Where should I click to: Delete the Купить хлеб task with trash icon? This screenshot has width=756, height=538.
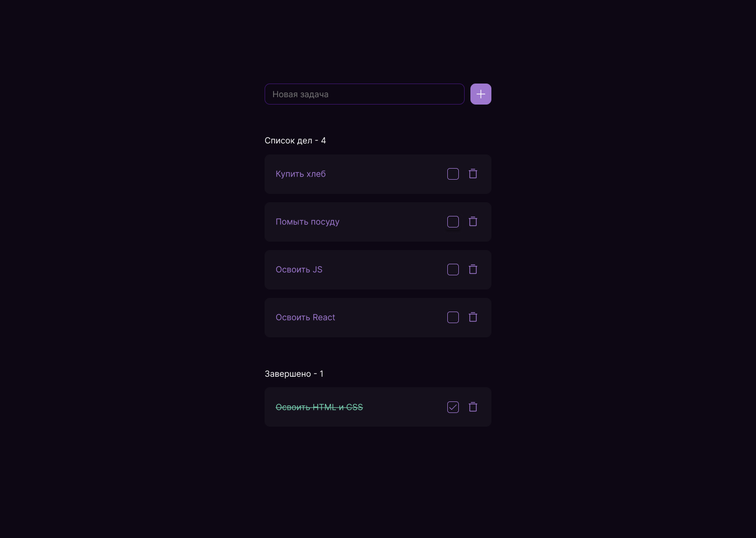click(473, 174)
